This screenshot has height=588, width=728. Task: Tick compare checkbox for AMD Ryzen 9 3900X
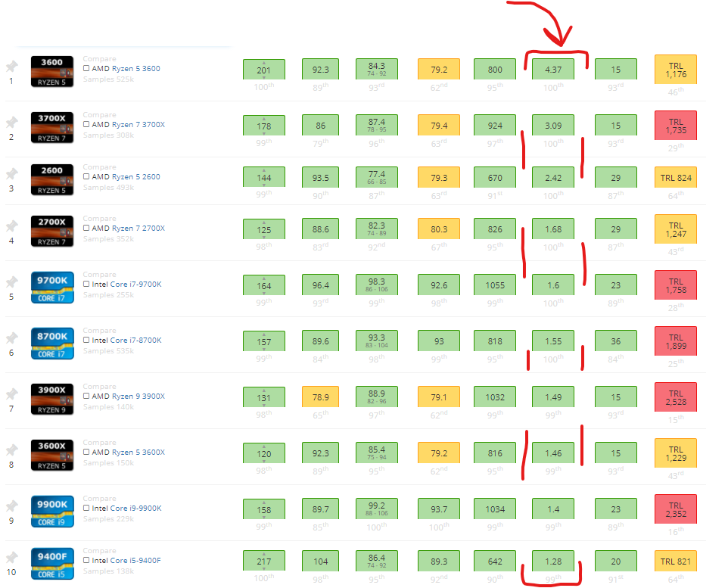86,397
